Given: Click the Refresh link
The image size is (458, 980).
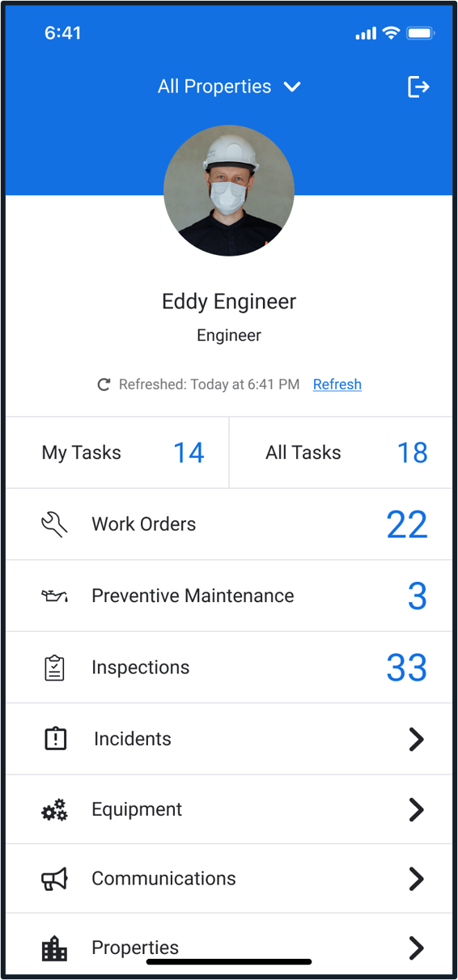Looking at the screenshot, I should coord(337,384).
